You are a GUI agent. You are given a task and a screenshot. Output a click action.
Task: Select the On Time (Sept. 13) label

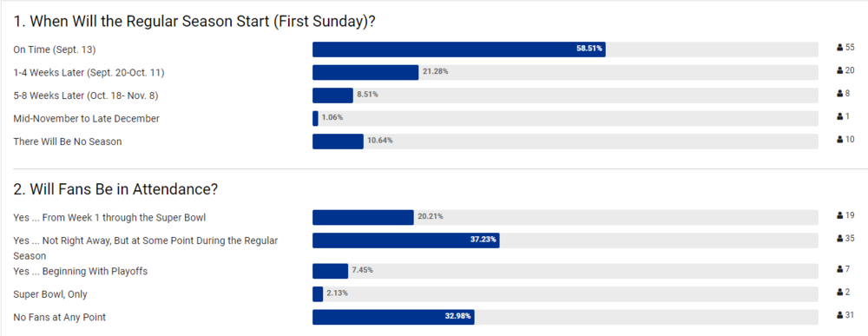55,49
